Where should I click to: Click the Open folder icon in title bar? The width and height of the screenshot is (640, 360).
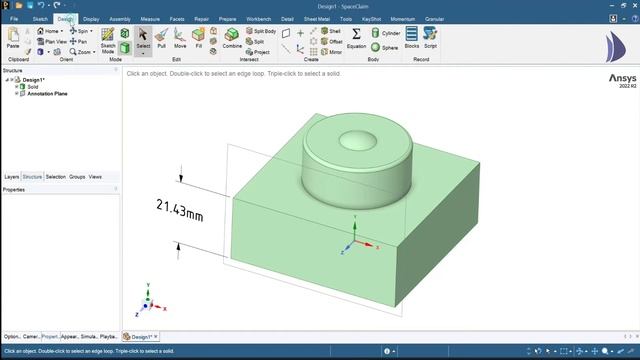coord(19,6)
